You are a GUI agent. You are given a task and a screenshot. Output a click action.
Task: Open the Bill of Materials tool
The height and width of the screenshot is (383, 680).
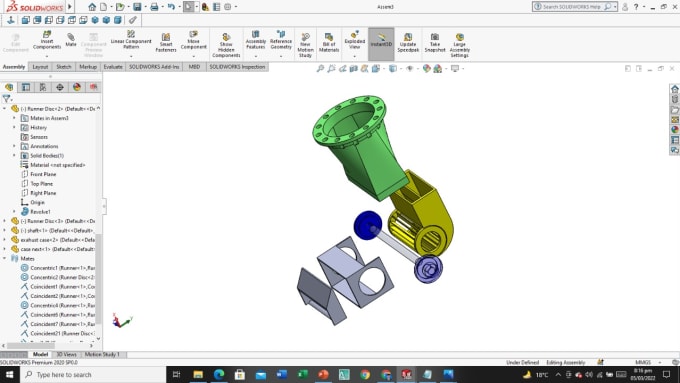pos(329,43)
